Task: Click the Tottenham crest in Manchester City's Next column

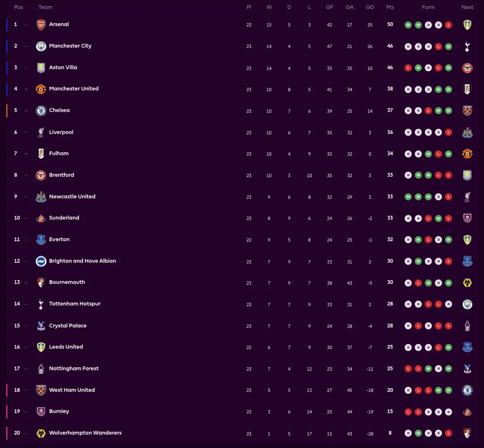Action: tap(467, 46)
